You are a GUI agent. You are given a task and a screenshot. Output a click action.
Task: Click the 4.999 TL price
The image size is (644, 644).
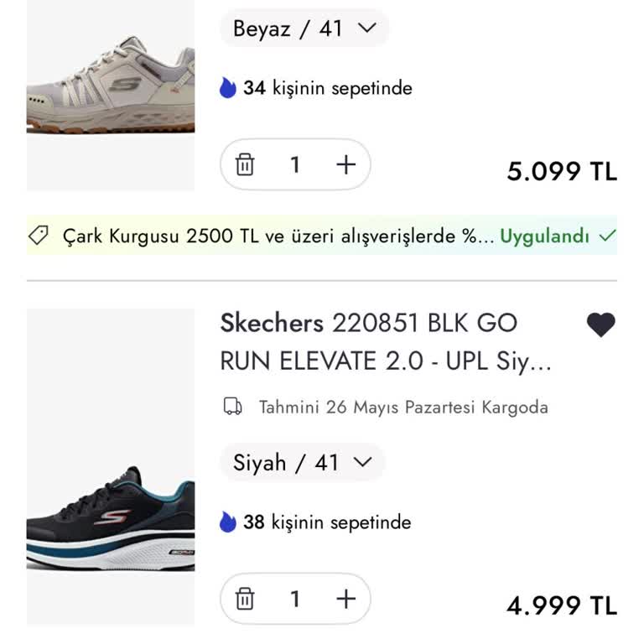pyautogui.click(x=561, y=605)
